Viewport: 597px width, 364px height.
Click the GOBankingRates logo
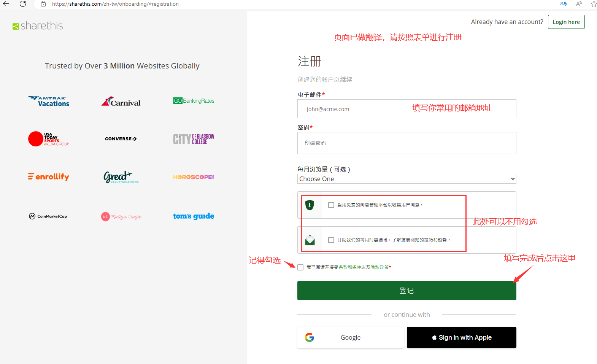194,101
